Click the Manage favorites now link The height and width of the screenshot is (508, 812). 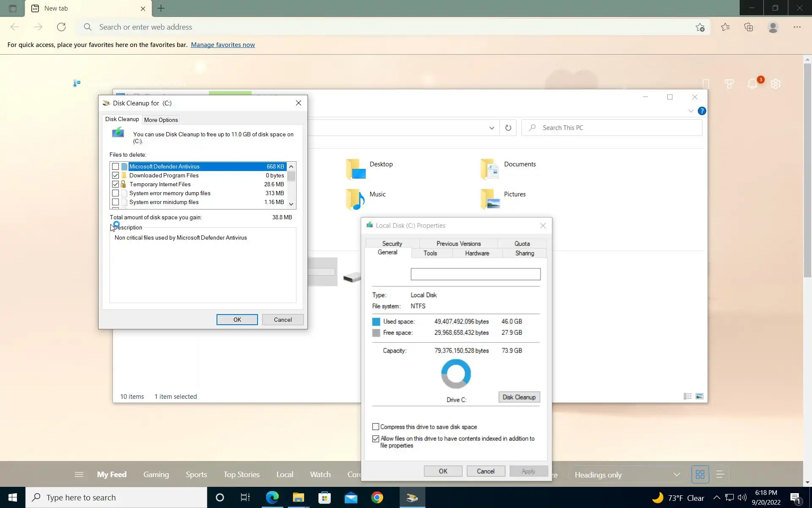coord(222,45)
